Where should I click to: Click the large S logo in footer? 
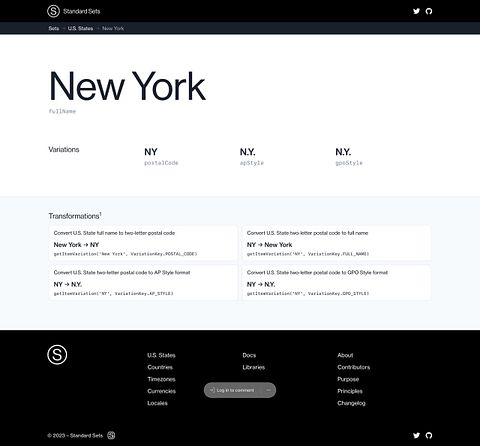point(57,355)
